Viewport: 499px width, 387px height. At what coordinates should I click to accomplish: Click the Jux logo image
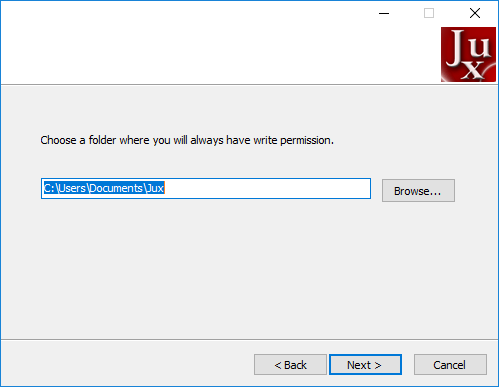click(468, 54)
